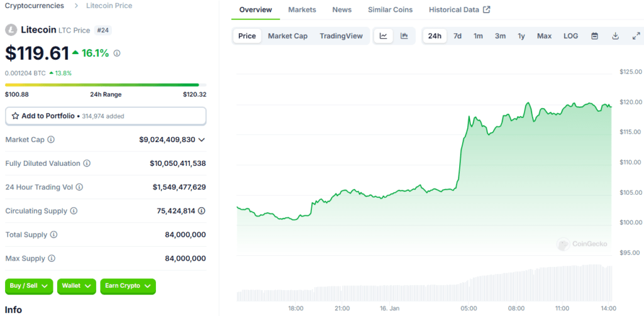
Task: Select the 3m time range
Action: point(500,36)
